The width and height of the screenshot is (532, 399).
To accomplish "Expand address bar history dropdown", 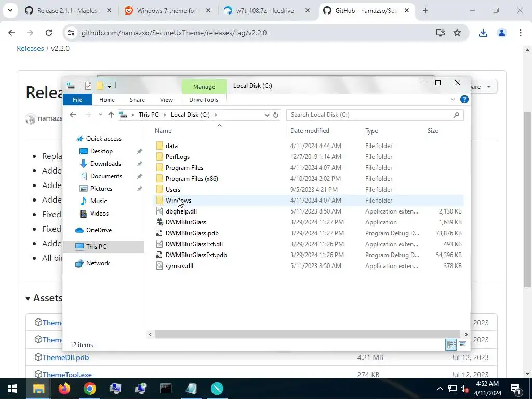I will tap(267, 115).
